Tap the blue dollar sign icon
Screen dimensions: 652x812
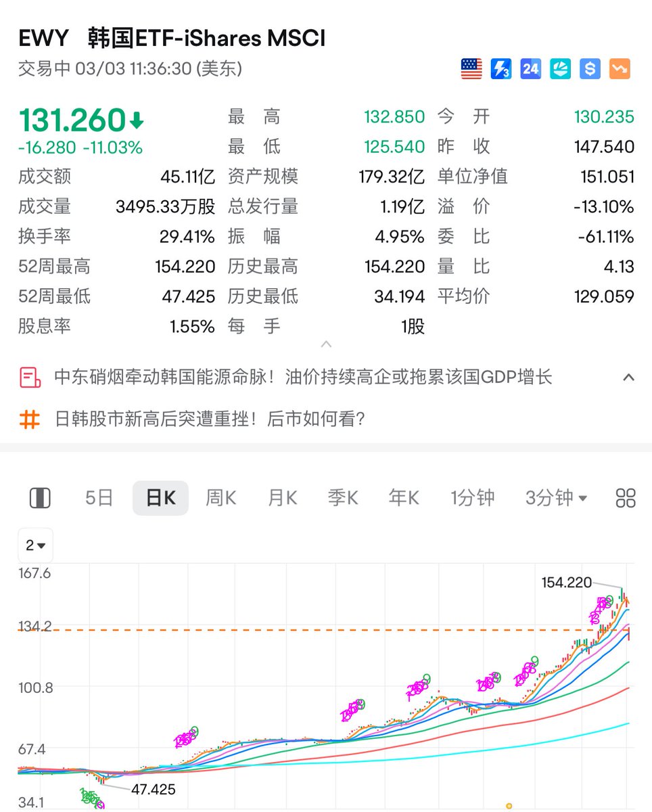590,68
